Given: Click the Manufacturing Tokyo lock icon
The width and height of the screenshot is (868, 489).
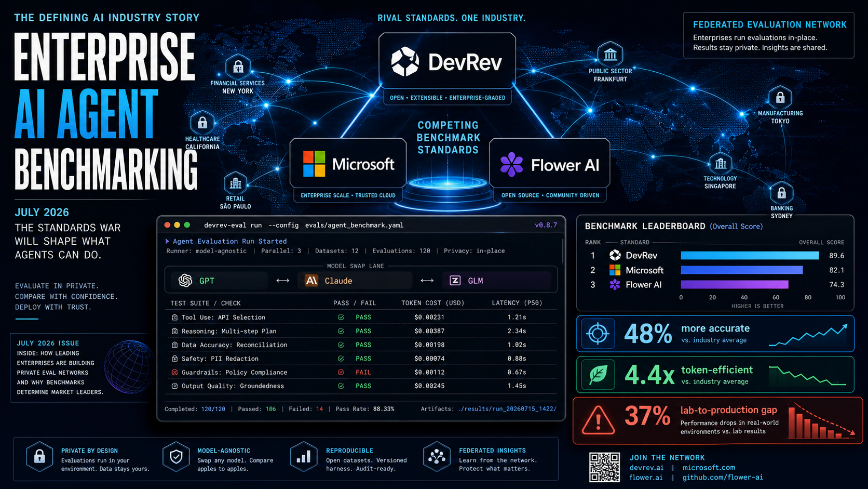Looking at the screenshot, I should click(780, 97).
